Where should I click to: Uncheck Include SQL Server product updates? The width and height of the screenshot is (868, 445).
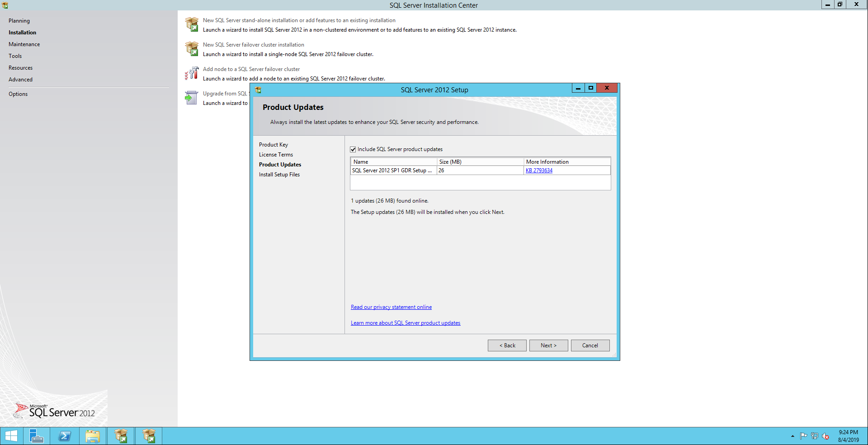353,149
